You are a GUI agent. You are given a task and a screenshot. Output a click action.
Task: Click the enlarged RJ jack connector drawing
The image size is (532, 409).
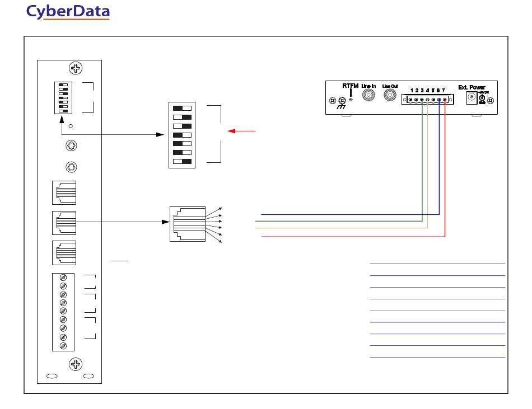coord(188,224)
